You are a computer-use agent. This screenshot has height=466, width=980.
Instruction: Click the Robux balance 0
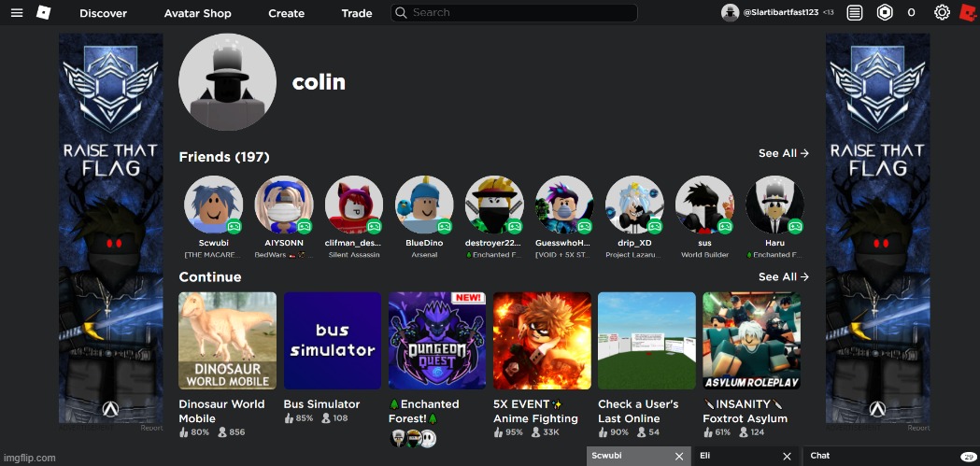coord(911,12)
